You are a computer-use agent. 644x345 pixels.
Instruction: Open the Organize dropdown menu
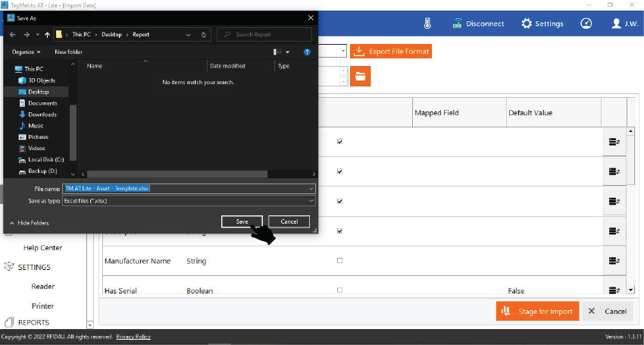(27, 52)
